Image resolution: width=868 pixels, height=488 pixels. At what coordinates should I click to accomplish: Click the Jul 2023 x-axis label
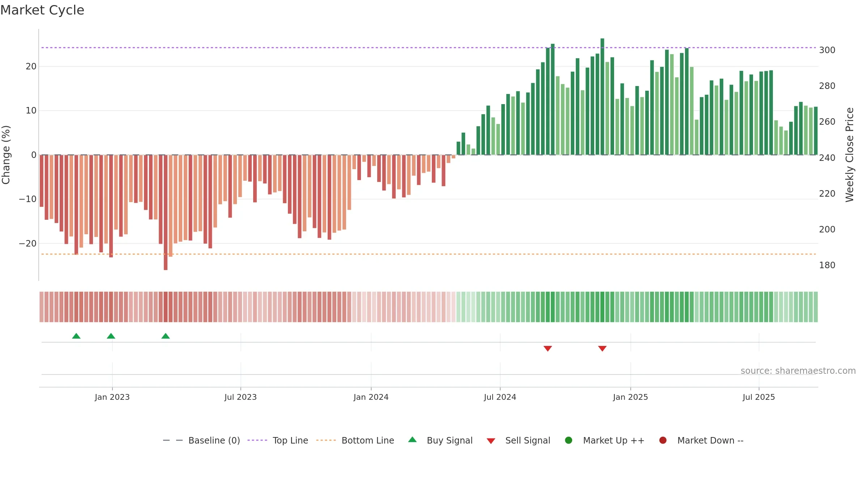(241, 397)
